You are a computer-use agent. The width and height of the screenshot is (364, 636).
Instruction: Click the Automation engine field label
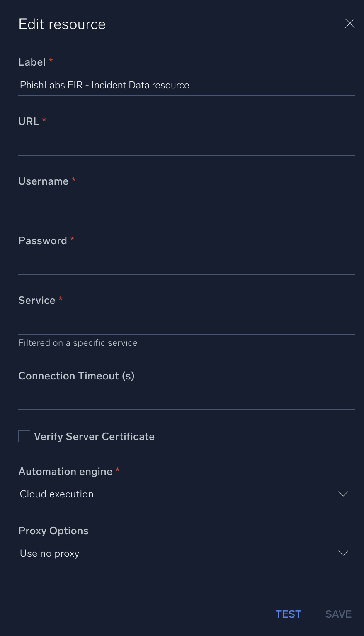(x=65, y=471)
